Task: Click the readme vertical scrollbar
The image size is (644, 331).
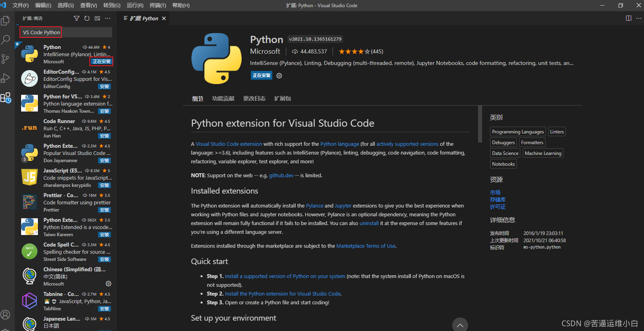Action: coord(480,124)
